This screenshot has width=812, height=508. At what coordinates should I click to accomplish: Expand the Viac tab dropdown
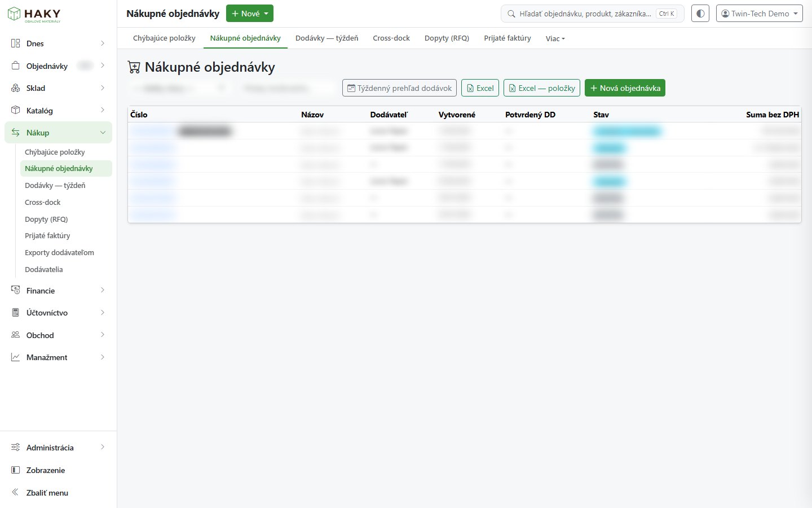tap(555, 39)
